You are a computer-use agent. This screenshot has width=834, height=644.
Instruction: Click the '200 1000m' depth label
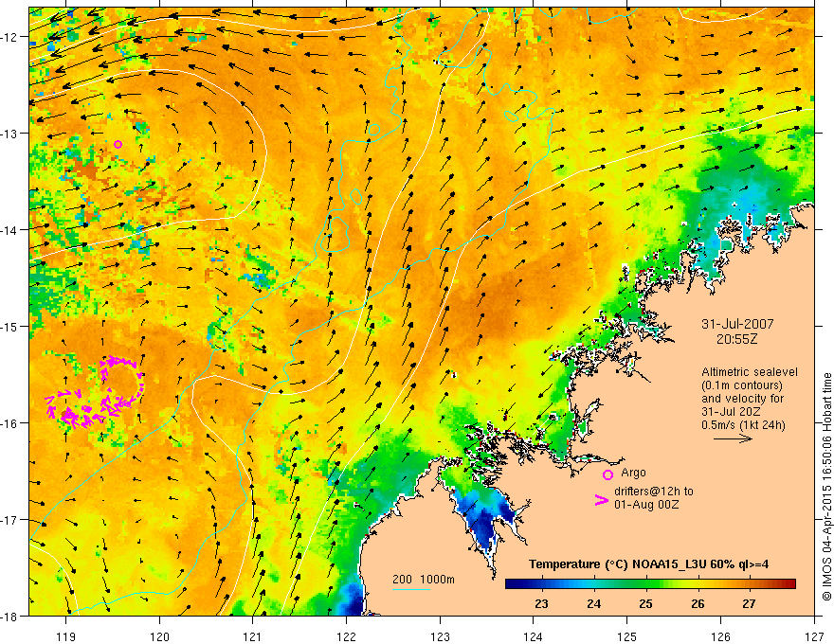pyautogui.click(x=424, y=580)
